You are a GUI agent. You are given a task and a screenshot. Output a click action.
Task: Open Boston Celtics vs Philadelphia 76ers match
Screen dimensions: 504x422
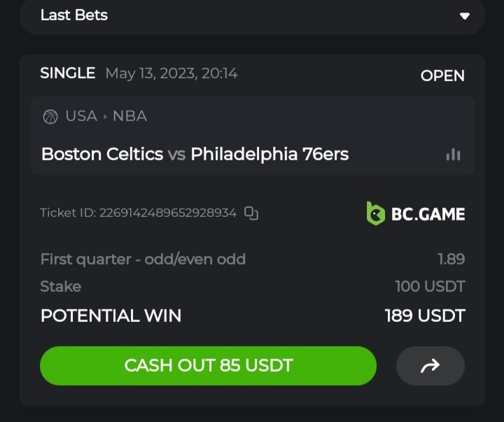195,154
